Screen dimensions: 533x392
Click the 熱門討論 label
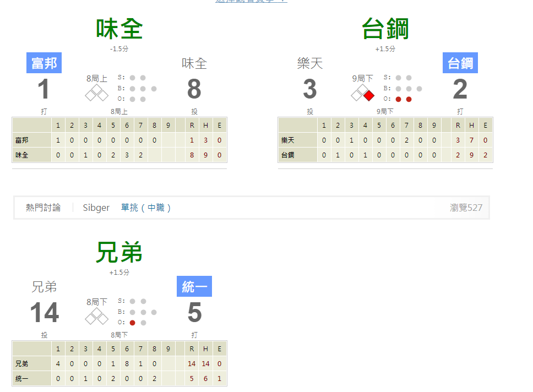click(43, 208)
